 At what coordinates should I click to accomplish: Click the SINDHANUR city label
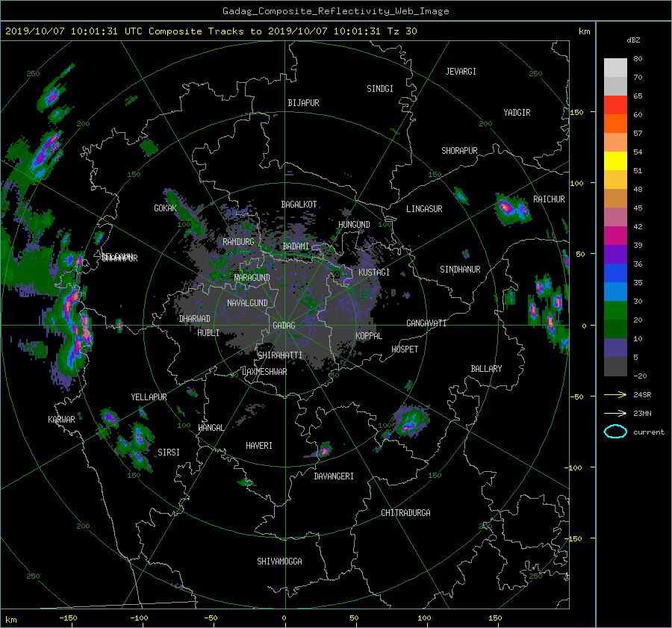click(460, 270)
